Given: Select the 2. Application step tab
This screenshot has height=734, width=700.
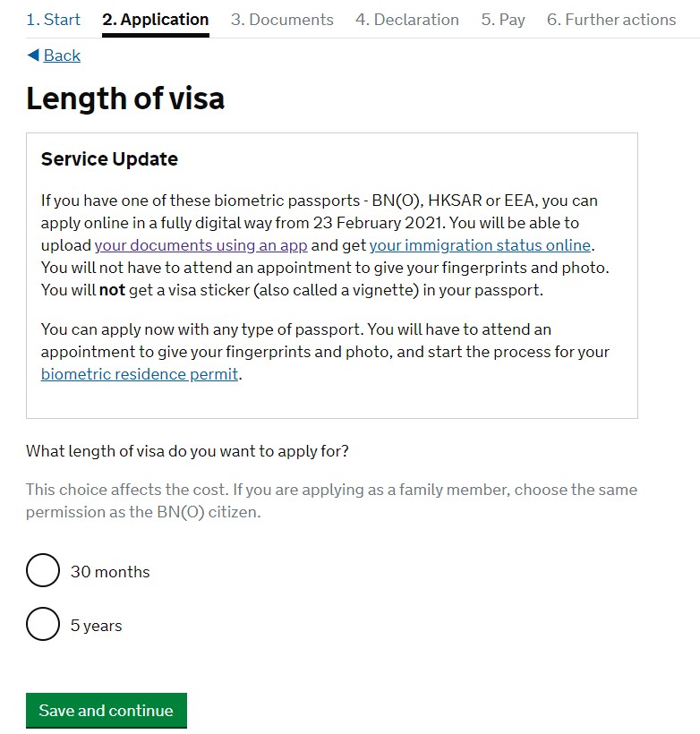Looking at the screenshot, I should click(x=156, y=20).
